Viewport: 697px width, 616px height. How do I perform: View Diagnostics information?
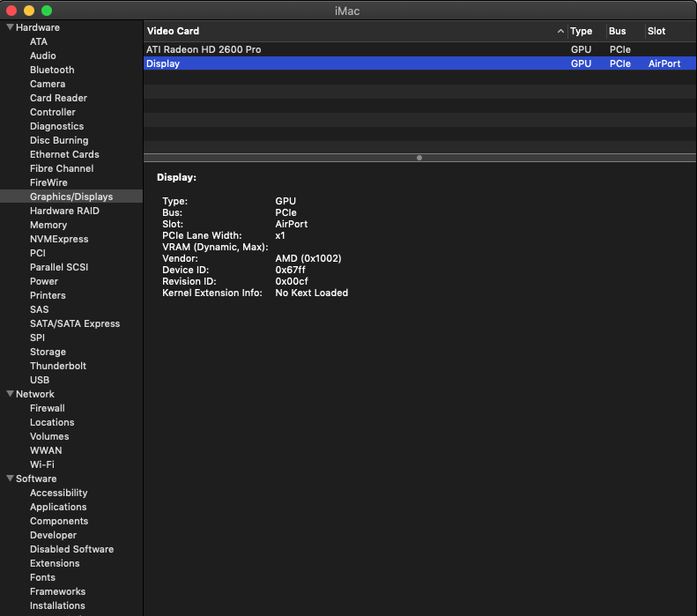coord(57,126)
